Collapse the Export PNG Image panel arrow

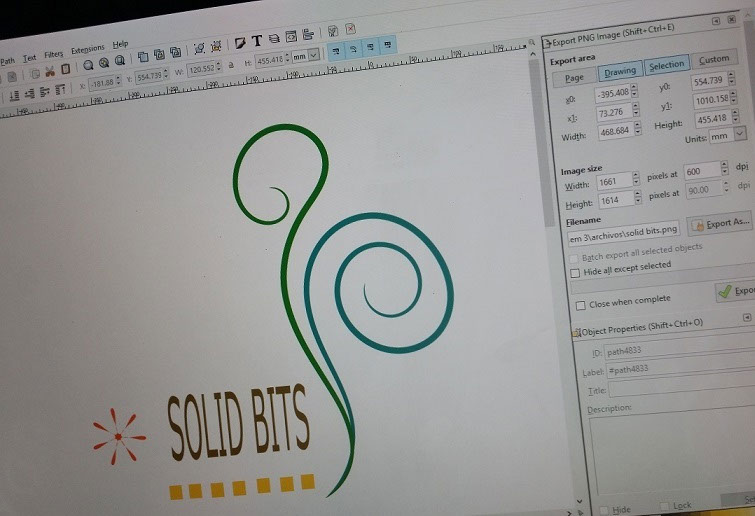click(x=716, y=21)
